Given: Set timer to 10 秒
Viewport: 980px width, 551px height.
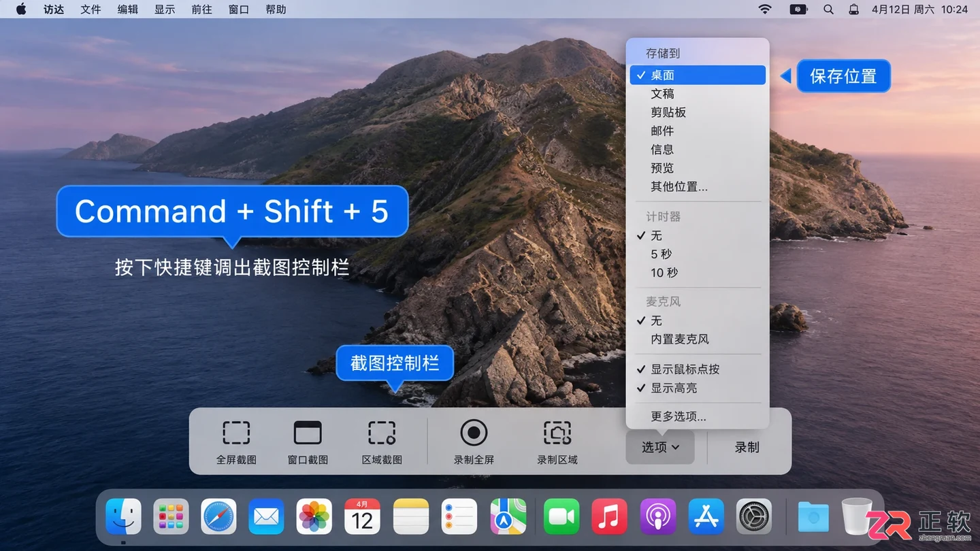Looking at the screenshot, I should click(698, 272).
